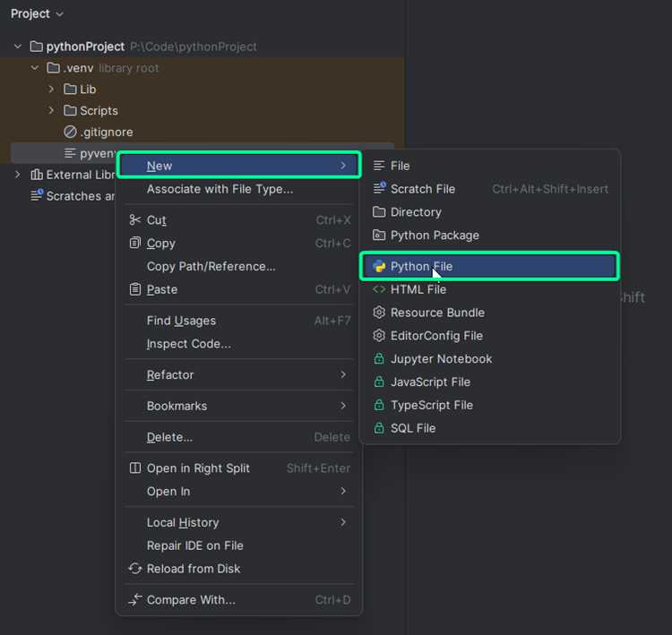Click the scissors Cut icon
Screen dimensions: 672x635
tap(135, 219)
